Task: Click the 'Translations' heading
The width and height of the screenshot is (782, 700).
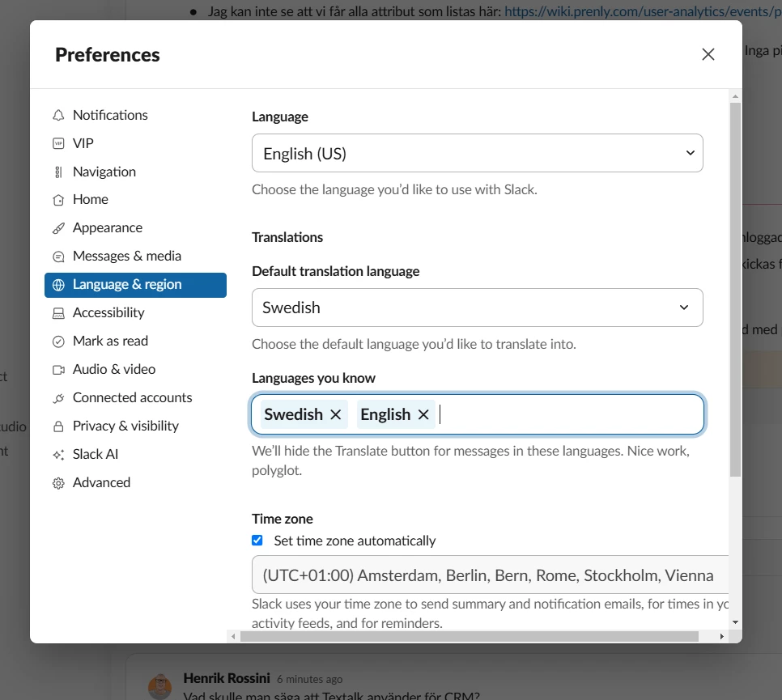Action: click(287, 237)
